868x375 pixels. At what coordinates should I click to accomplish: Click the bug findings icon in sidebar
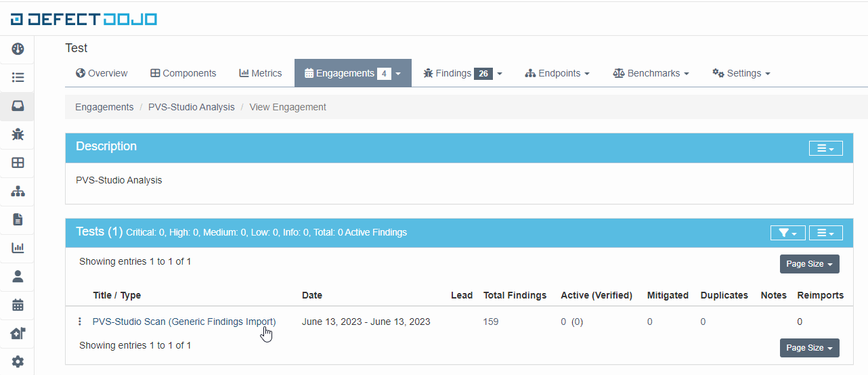point(18,135)
